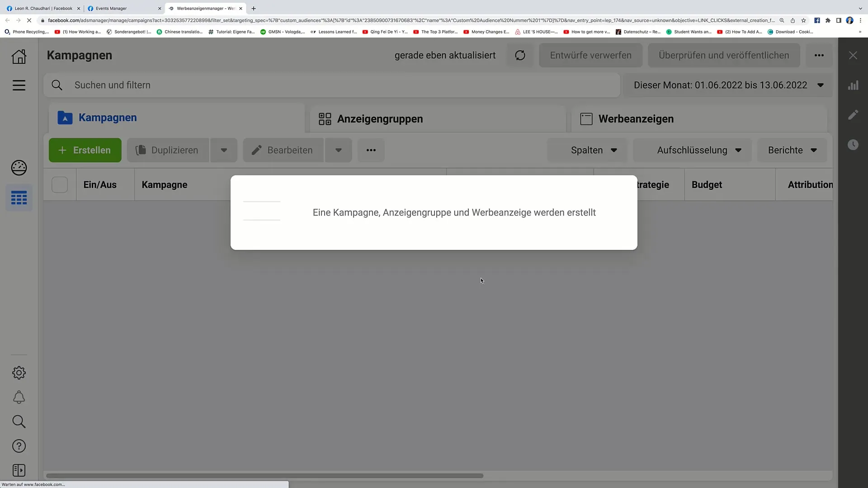This screenshot has height=488, width=868.
Task: Bookmark page with star icon in address bar
Action: point(803,20)
